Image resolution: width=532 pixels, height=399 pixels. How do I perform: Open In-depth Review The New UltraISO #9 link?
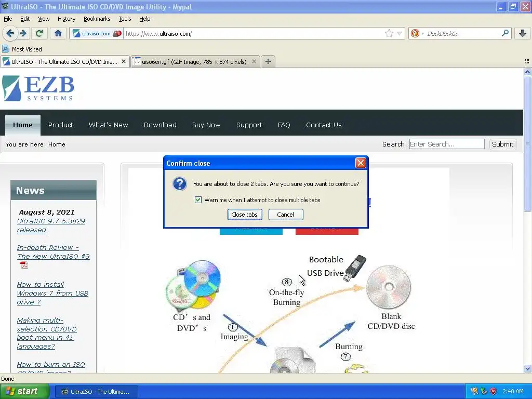point(54,252)
